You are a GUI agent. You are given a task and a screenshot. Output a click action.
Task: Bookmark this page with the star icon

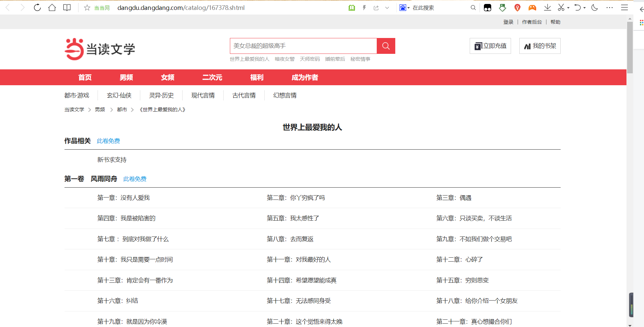coord(87,8)
